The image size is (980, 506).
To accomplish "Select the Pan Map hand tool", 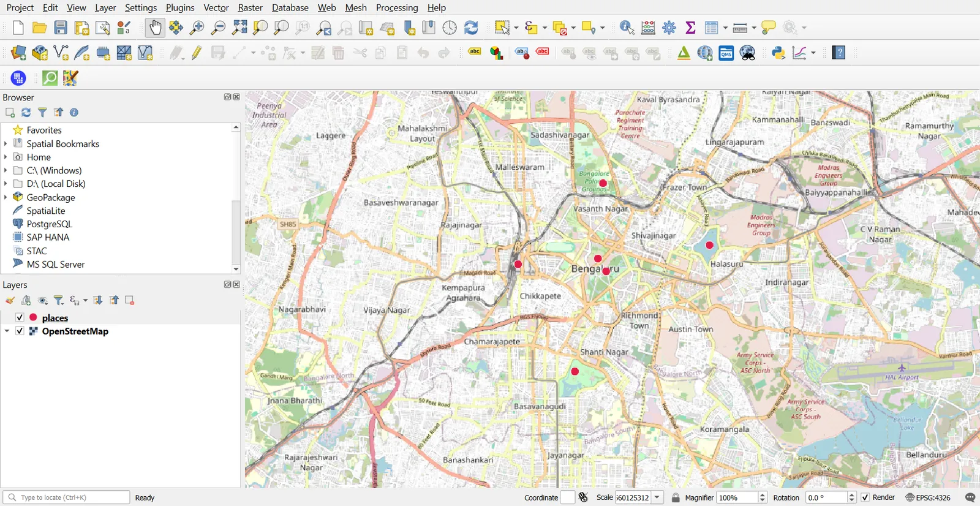I will [155, 28].
